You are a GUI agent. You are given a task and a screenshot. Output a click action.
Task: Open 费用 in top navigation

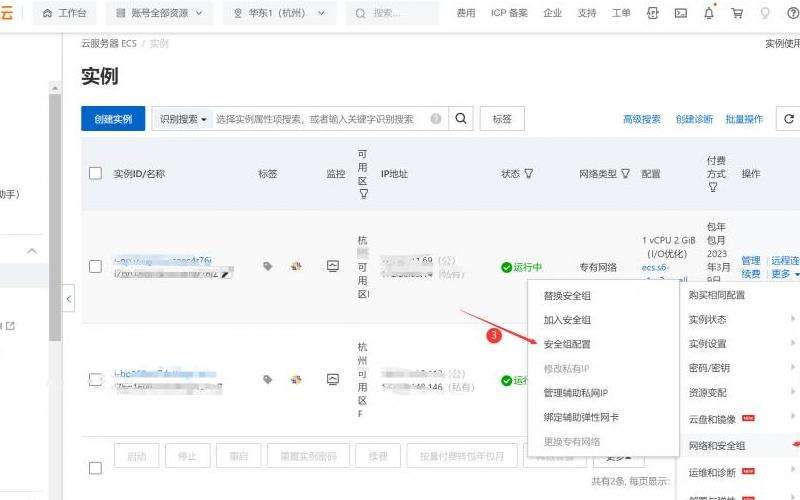coord(465,13)
